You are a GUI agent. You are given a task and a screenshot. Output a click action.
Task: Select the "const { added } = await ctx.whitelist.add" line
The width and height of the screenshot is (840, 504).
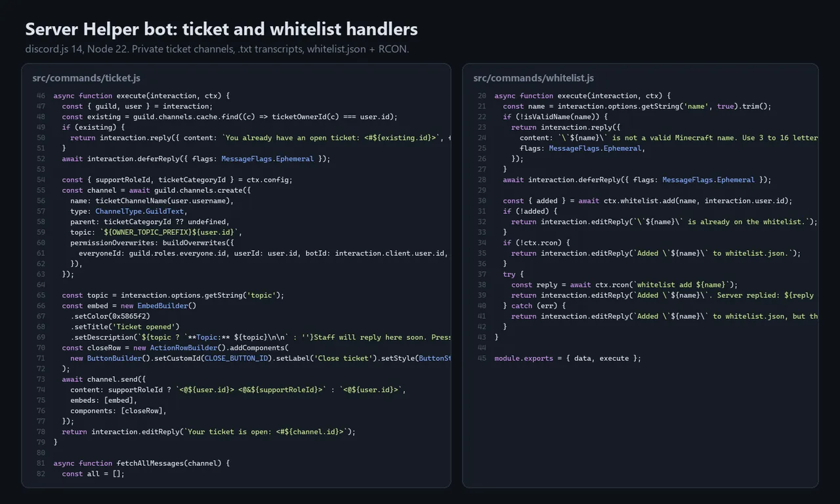(x=648, y=201)
